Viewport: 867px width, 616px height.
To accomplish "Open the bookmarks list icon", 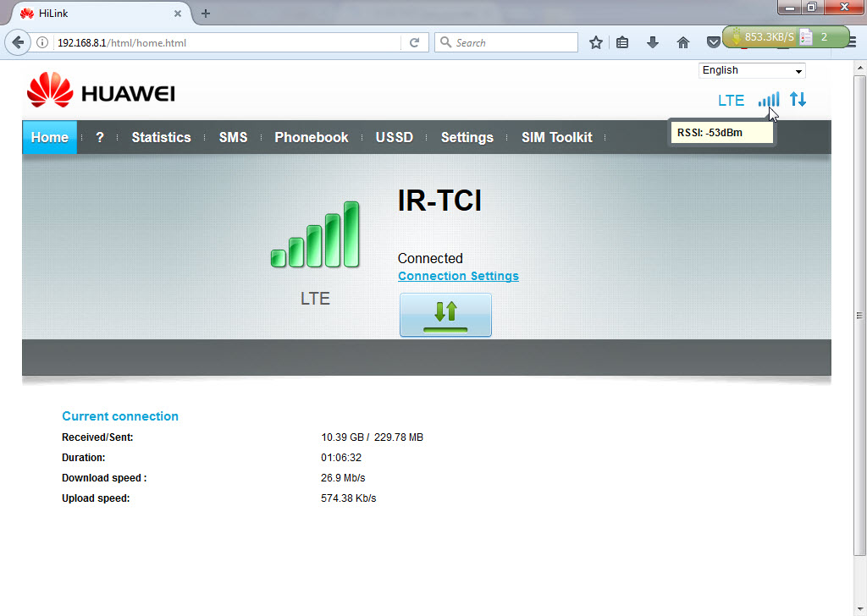I will coord(622,42).
